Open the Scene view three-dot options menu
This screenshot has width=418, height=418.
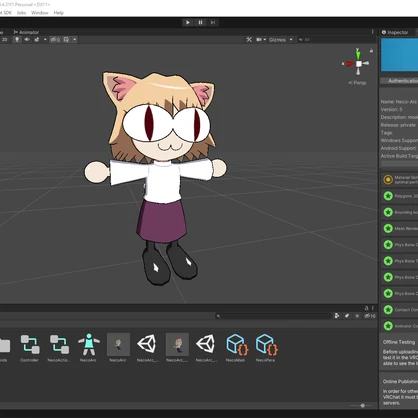373,32
